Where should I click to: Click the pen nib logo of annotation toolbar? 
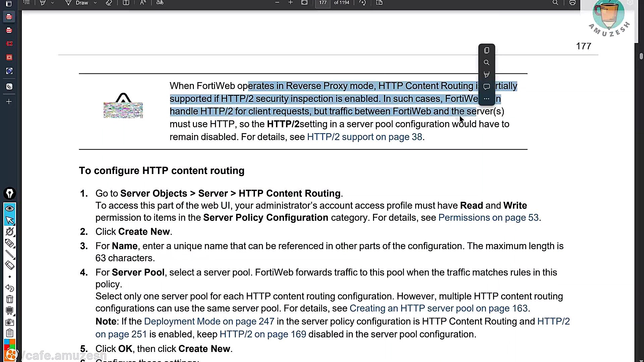tap(10, 194)
